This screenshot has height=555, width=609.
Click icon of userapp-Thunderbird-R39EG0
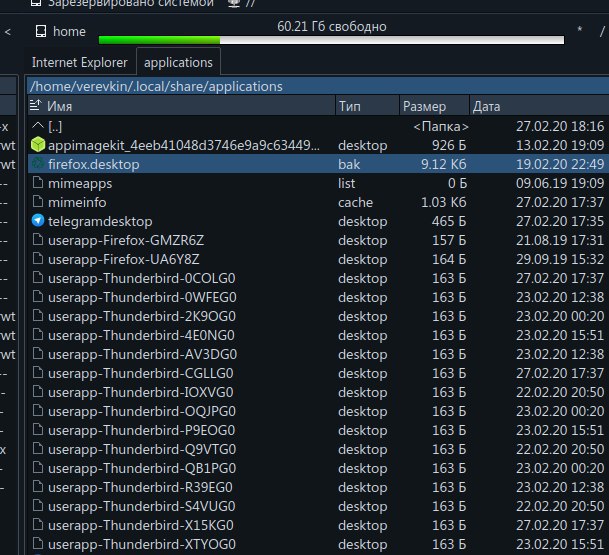(38, 487)
